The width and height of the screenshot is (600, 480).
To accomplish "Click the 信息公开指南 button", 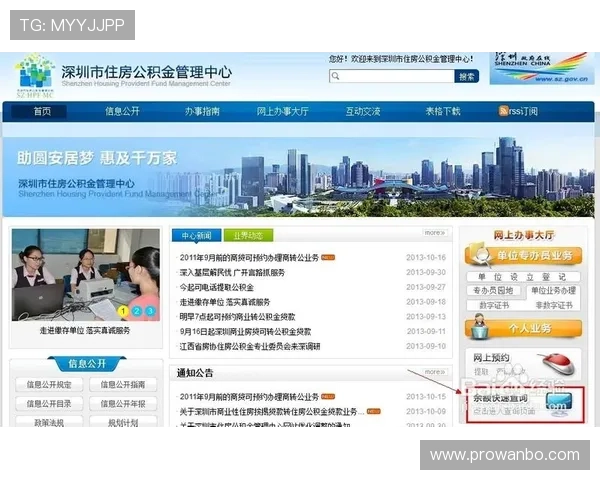I will point(123,385).
